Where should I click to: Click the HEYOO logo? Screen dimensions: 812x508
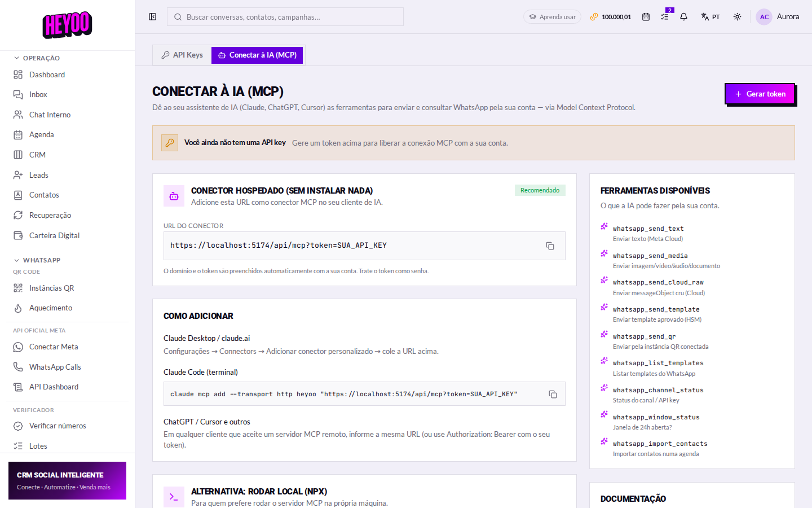[x=67, y=25]
